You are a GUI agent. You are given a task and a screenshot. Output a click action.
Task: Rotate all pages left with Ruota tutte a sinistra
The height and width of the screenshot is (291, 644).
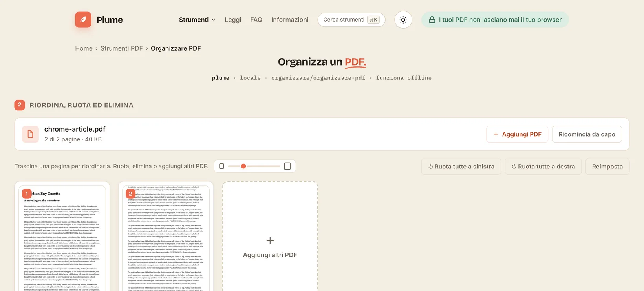[x=461, y=167]
